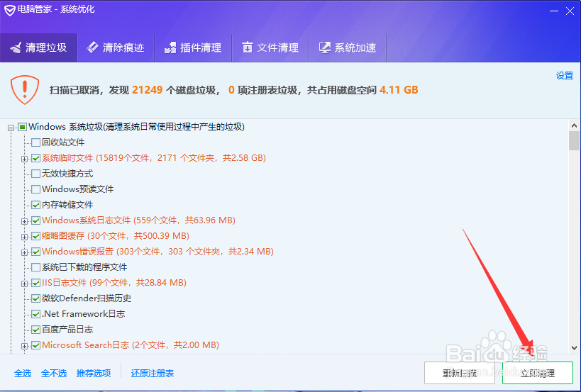This screenshot has width=581, height=392.
Task: Select the Windows错误报告 (303个文件) row text
Action: [x=158, y=252]
